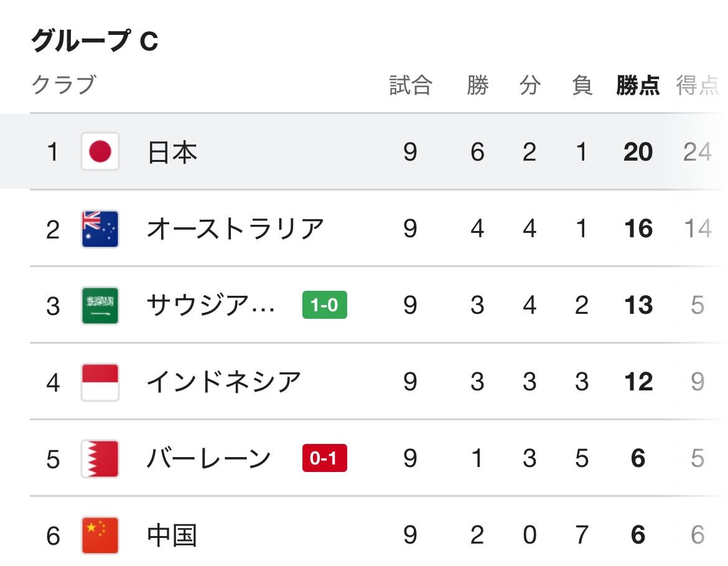Click the Japan flag icon
The height and width of the screenshot is (566, 728).
tap(100, 152)
